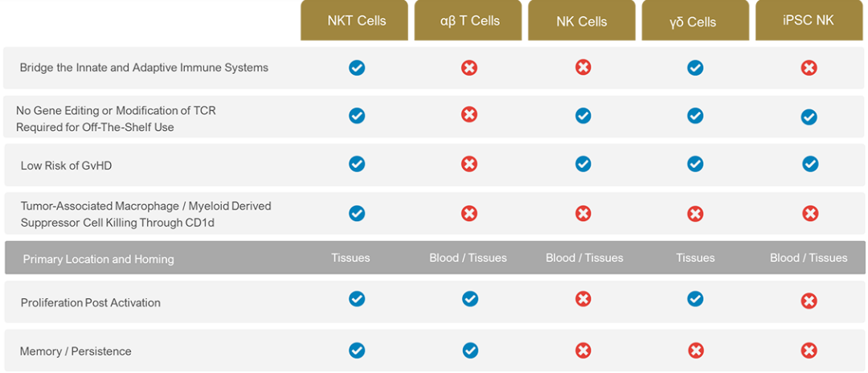Click the iPSC NK red X for Proliferation Post Activation
Screen dimensions: 868x373
pos(809,301)
